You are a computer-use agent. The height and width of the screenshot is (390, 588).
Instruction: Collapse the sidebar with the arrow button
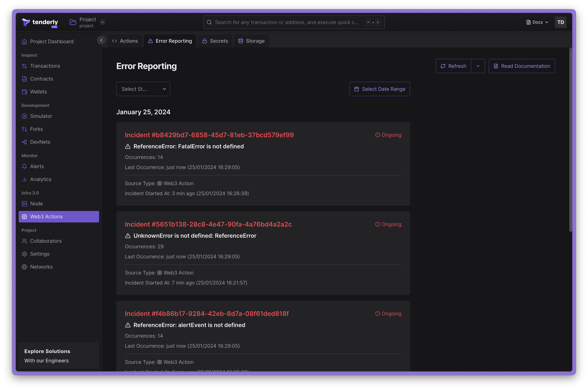click(101, 40)
